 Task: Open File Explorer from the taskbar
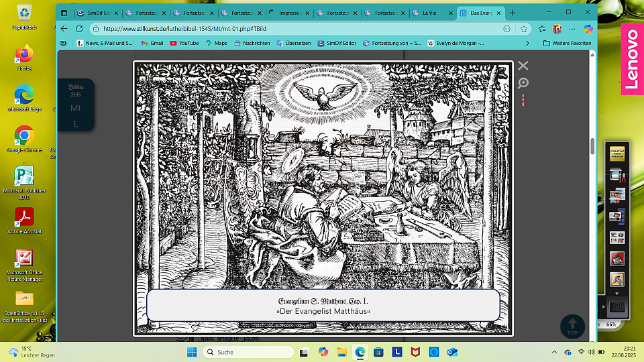click(x=341, y=352)
